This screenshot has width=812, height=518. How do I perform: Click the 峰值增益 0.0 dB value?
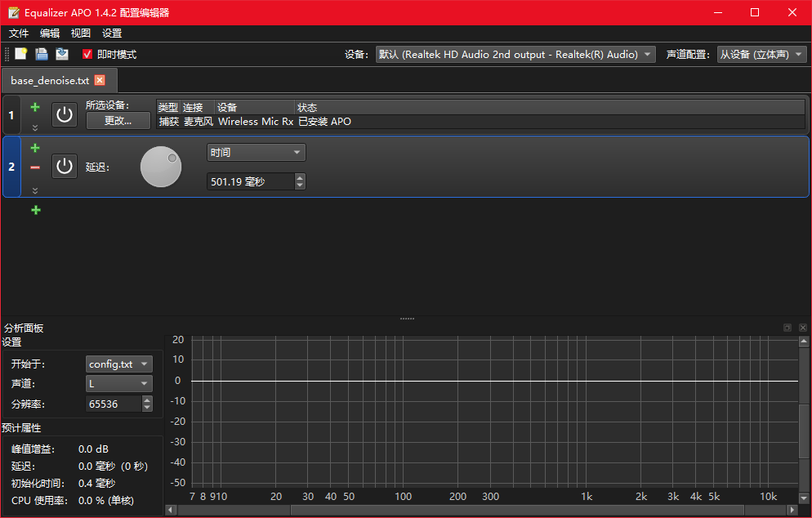point(93,449)
